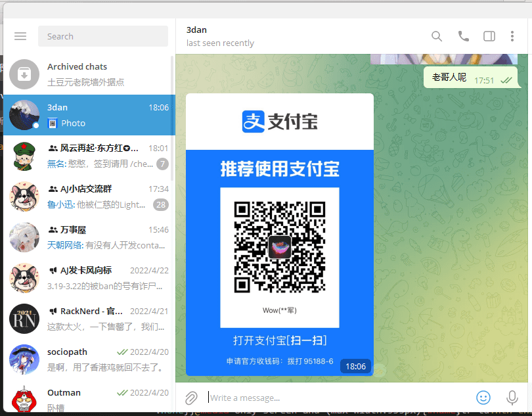Screen dimensions: 532x416
Task: Click the chat list scrollbar
Action: tap(173, 118)
